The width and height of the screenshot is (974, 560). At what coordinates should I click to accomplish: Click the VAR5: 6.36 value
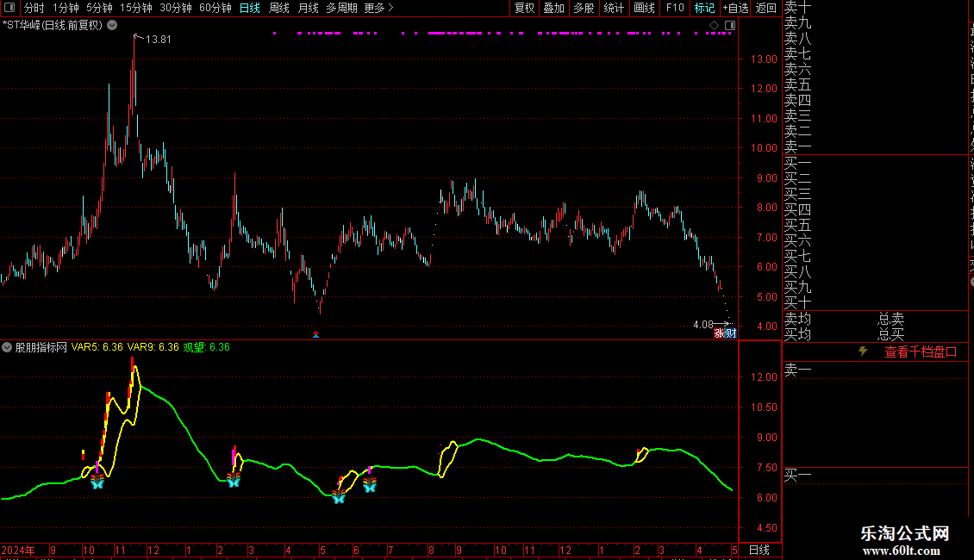97,347
